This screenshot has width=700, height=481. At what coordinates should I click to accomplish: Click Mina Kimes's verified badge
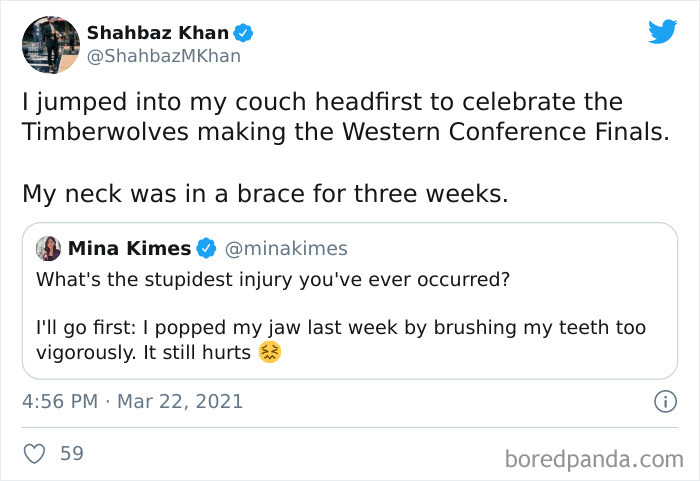click(206, 247)
